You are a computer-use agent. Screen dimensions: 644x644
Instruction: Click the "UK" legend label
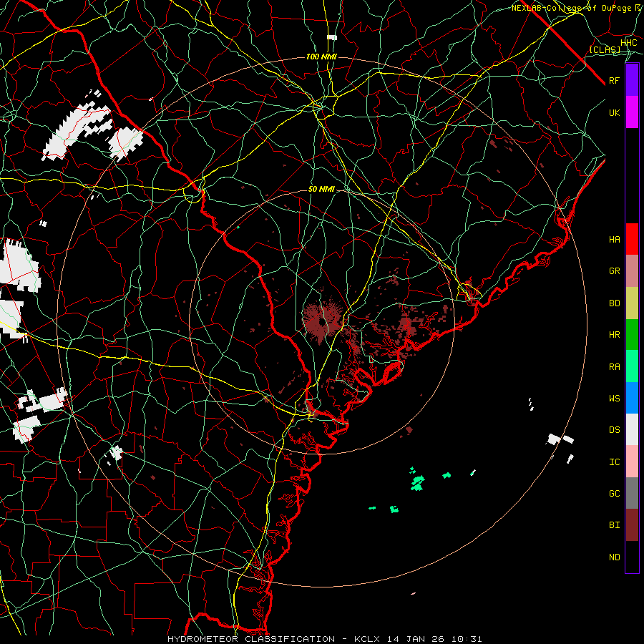[x=614, y=112]
